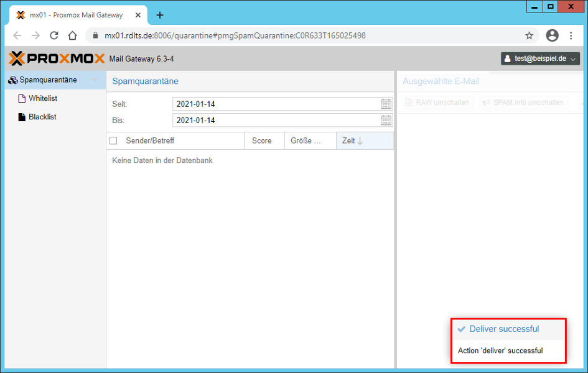Reload the page with browser refresh icon
This screenshot has height=373, width=588.
54,35
